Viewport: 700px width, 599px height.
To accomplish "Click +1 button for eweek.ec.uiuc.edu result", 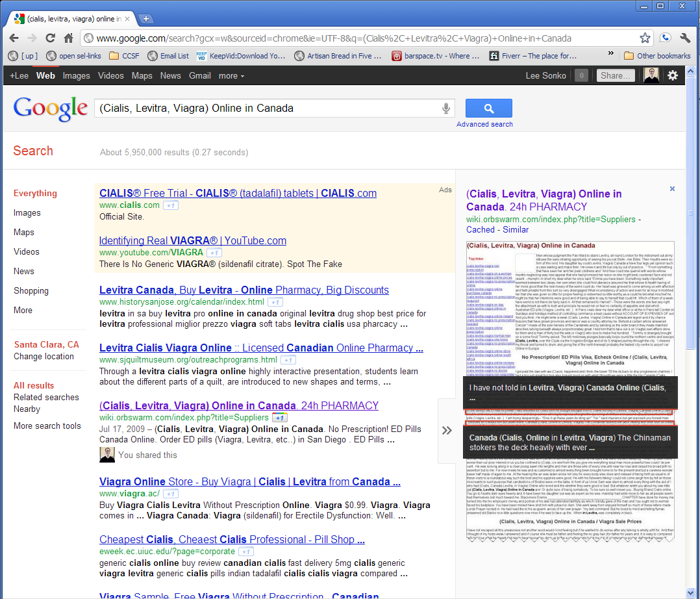I will coord(246,552).
